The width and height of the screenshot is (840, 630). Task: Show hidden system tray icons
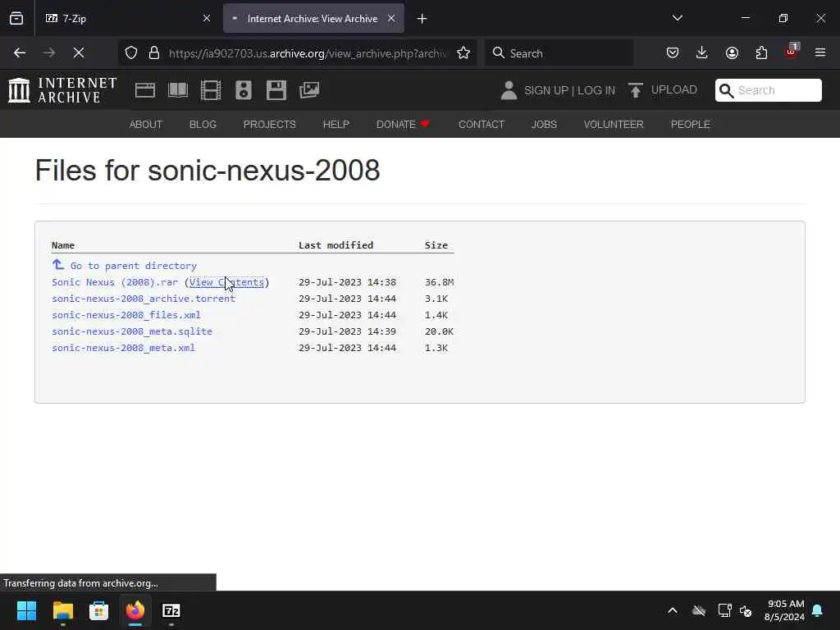click(673, 610)
